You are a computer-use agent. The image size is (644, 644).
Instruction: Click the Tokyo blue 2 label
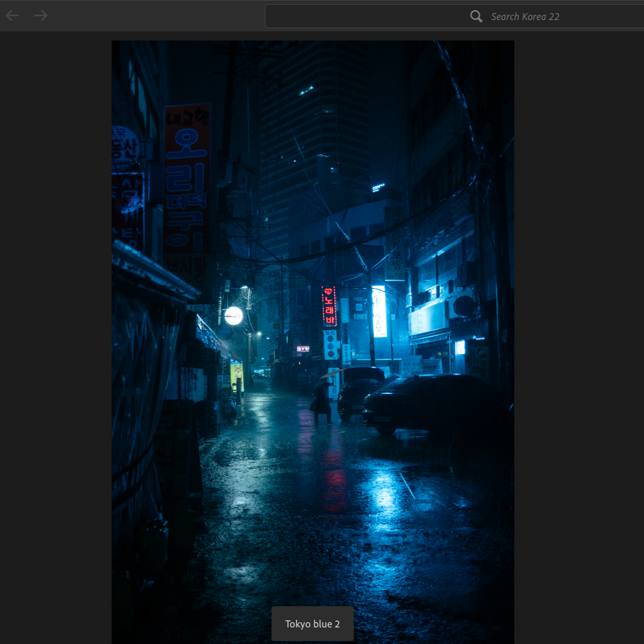point(313,624)
